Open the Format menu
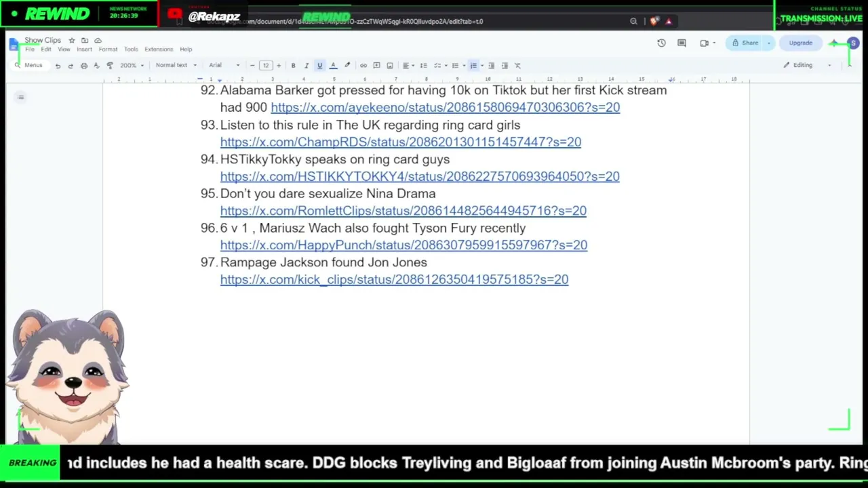 pos(108,49)
